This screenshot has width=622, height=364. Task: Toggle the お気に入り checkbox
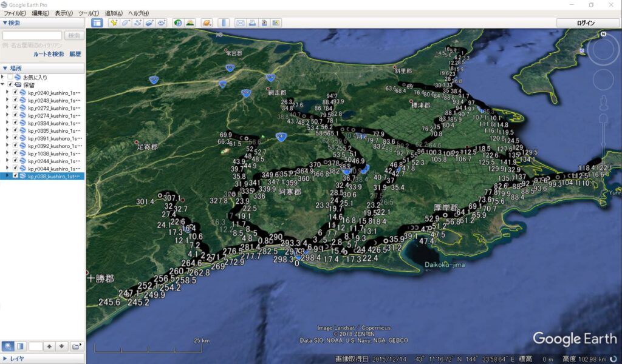point(10,78)
